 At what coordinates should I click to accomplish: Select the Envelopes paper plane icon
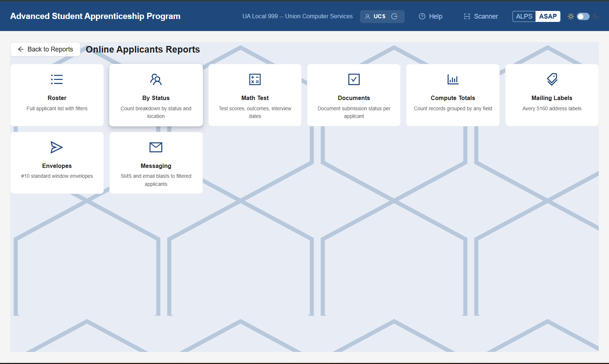point(57,147)
